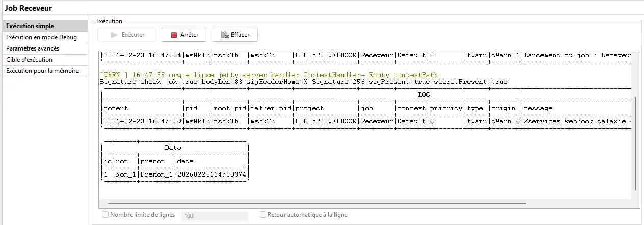Click the console horizontal scrollbar
644x225 pixels.
click(312, 203)
